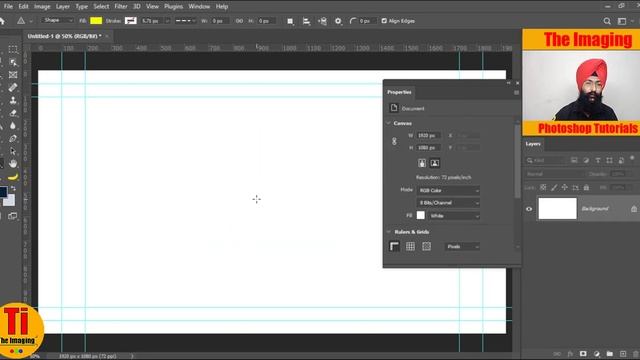Select the Clone Stamp tool

click(x=13, y=100)
